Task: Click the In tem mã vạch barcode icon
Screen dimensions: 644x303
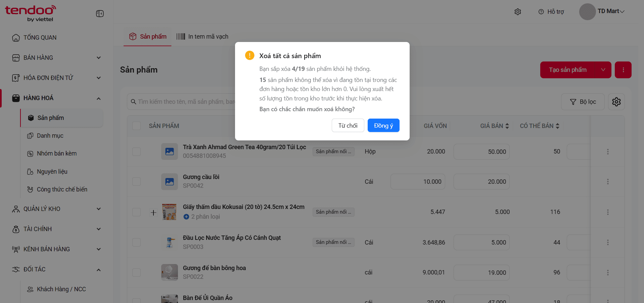Action: [x=181, y=37]
